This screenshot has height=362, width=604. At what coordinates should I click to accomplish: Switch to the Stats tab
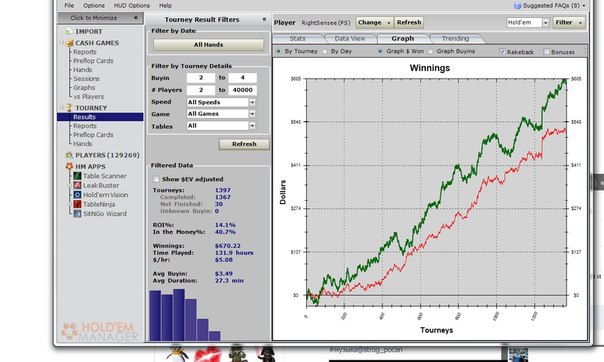(297, 39)
